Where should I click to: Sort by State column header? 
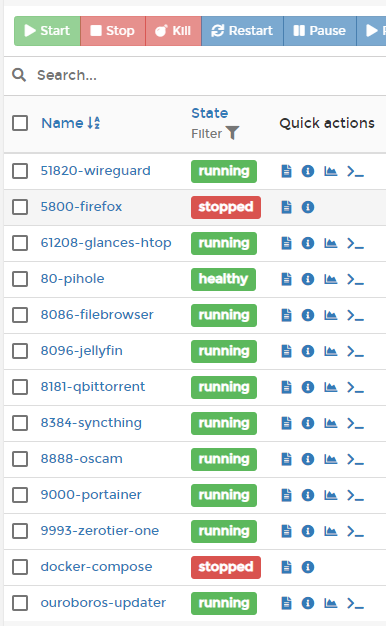coord(210,113)
